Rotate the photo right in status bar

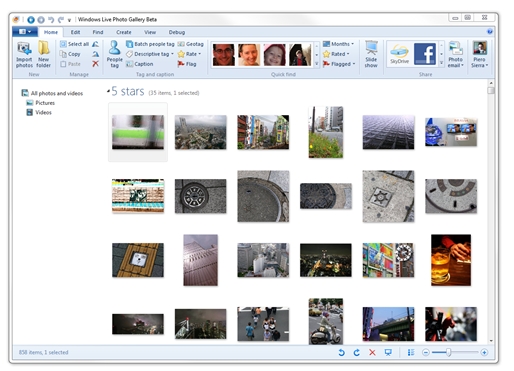[356, 352]
